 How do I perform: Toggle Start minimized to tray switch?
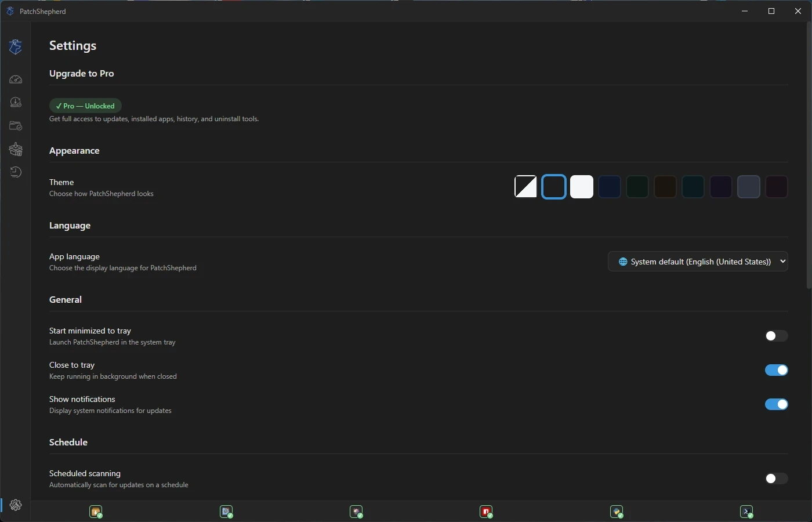pyautogui.click(x=776, y=336)
